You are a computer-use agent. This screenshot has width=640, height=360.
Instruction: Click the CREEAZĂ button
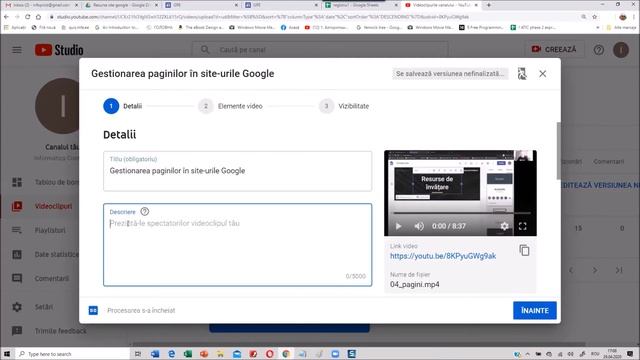pos(554,49)
